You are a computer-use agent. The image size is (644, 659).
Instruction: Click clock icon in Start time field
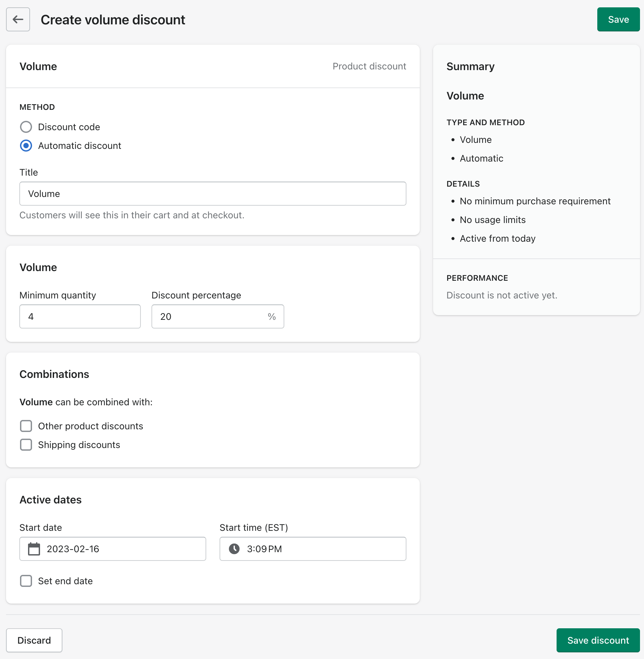[234, 548]
